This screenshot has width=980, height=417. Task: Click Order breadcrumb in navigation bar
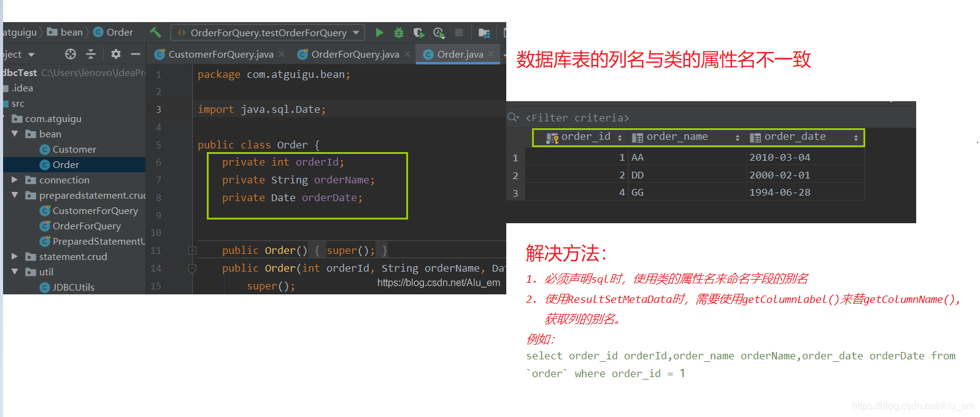pyautogui.click(x=114, y=32)
